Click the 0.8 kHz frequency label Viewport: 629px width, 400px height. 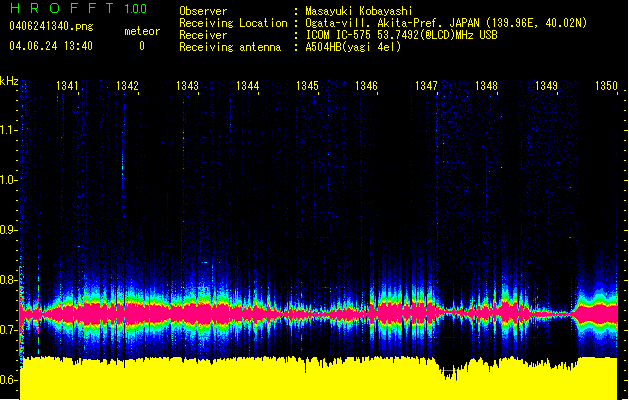click(8, 280)
